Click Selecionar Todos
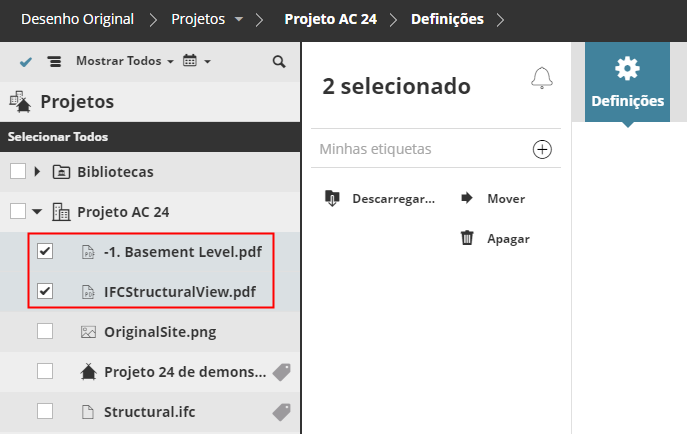 tap(58, 136)
